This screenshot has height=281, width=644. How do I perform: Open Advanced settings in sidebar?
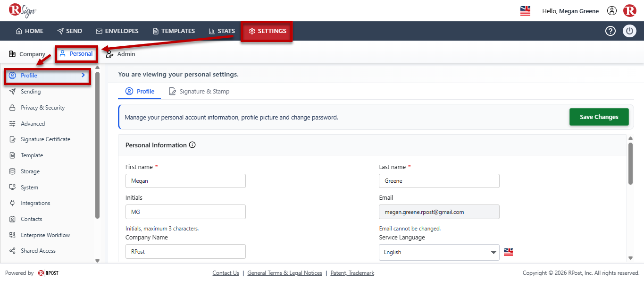coord(33,124)
